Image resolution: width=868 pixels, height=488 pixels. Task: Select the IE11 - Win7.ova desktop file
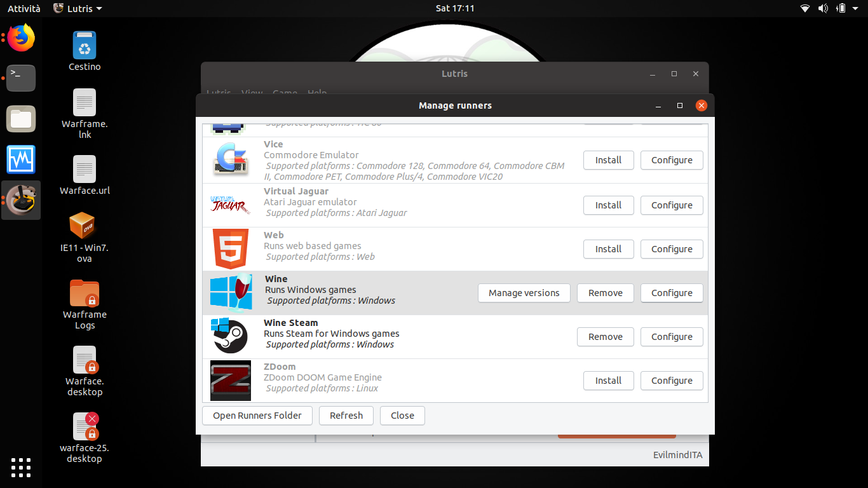pyautogui.click(x=85, y=237)
